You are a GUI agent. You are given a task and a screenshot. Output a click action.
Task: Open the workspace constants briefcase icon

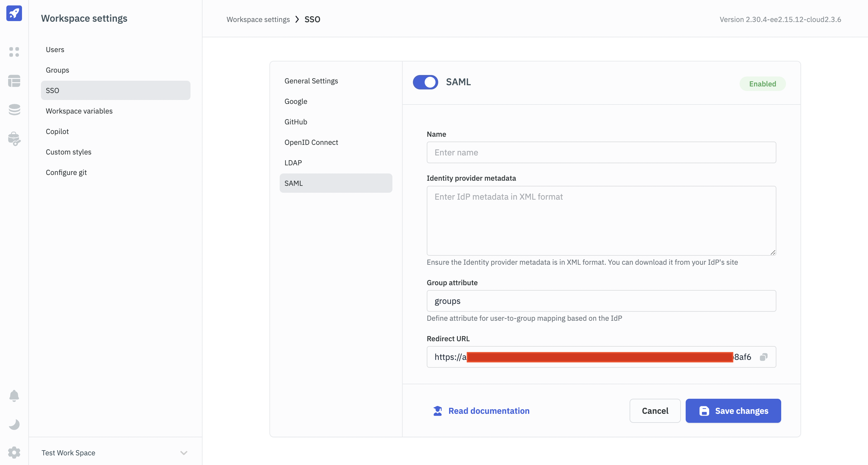(14, 139)
